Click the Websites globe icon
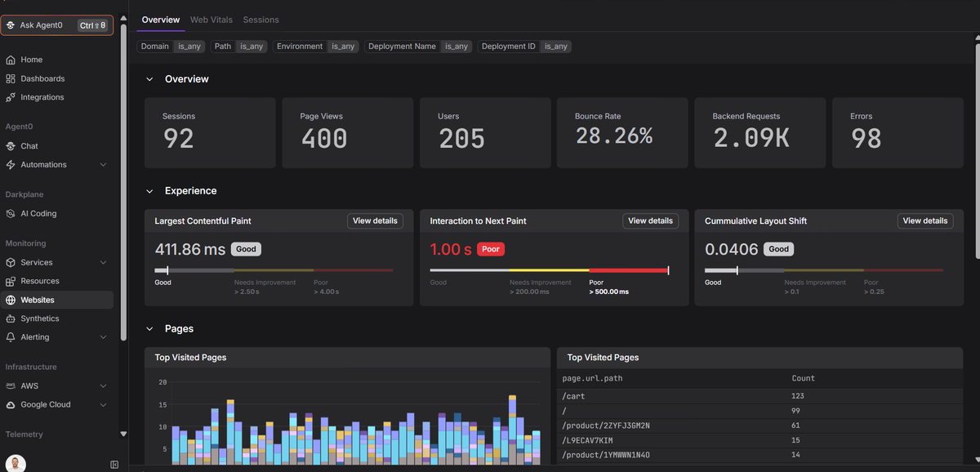This screenshot has width=980, height=472. (11, 300)
